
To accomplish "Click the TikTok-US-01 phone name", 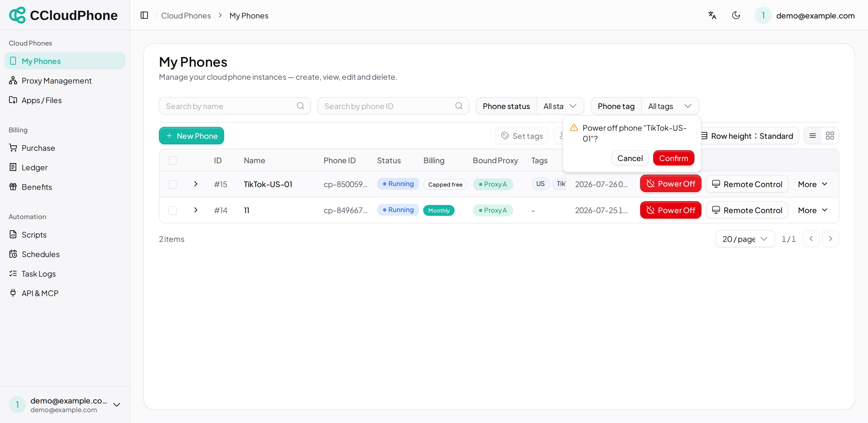I will (268, 184).
